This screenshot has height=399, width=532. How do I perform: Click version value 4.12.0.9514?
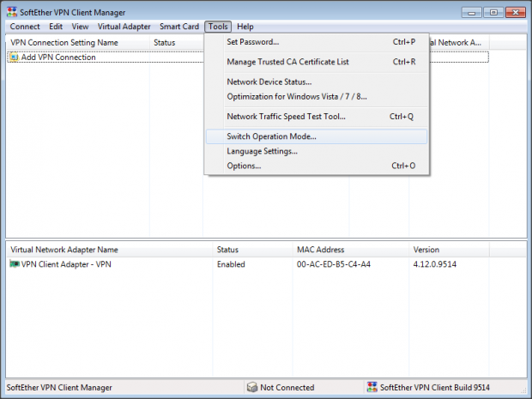435,264
